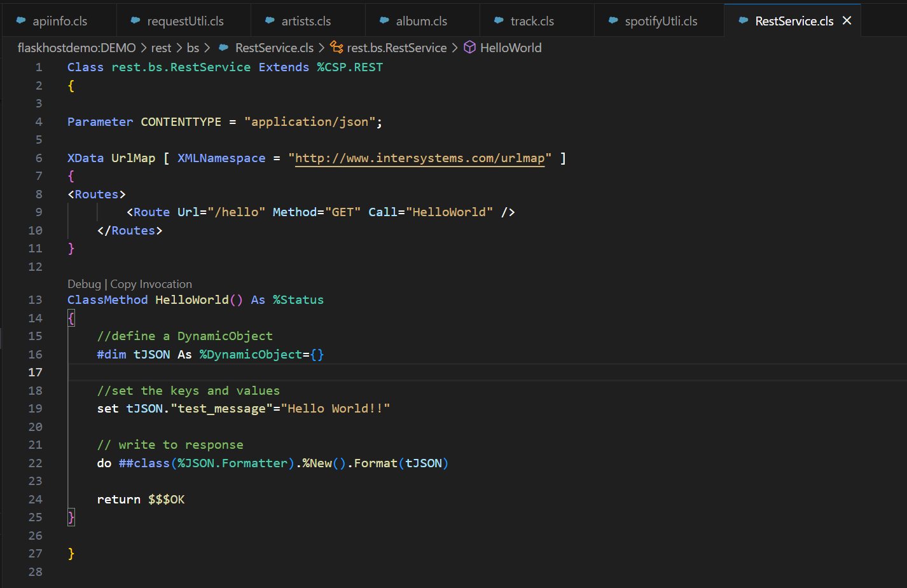Click the "Hello World!!" string literal

pyautogui.click(x=335, y=409)
